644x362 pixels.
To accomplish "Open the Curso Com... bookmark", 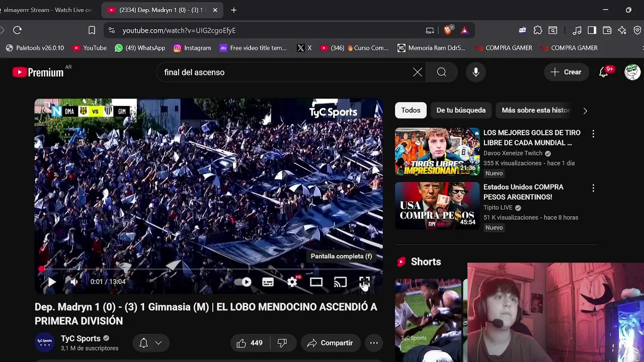I will (x=355, y=48).
